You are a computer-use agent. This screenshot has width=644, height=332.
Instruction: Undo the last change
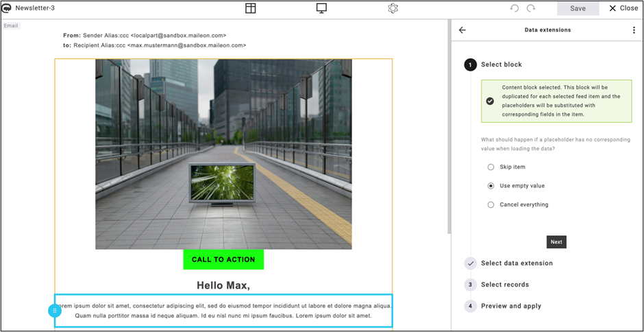515,8
